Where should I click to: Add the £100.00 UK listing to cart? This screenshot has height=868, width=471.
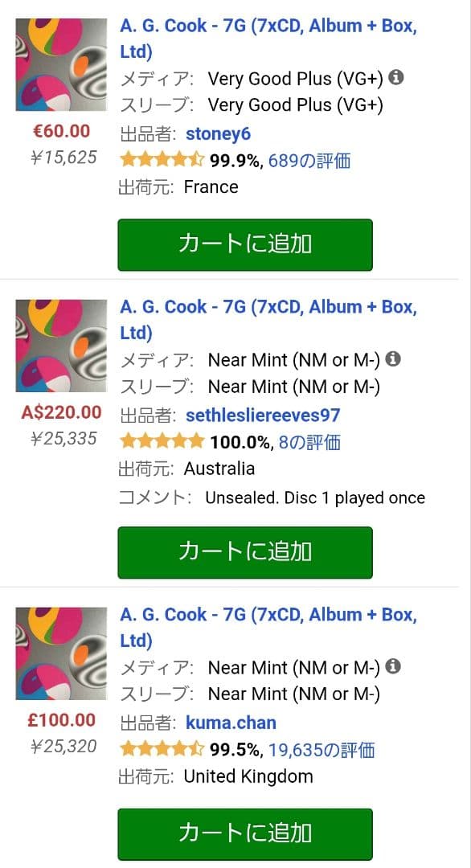point(244,834)
